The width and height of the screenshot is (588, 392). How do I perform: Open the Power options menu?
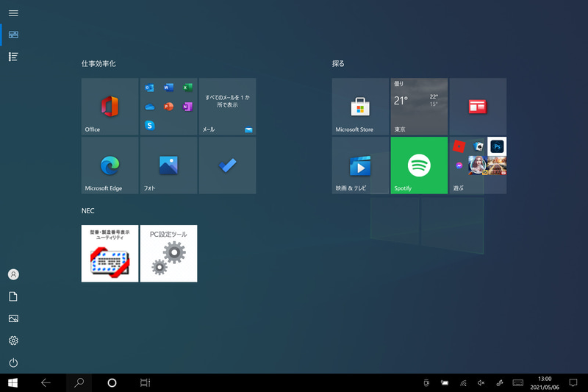13,363
